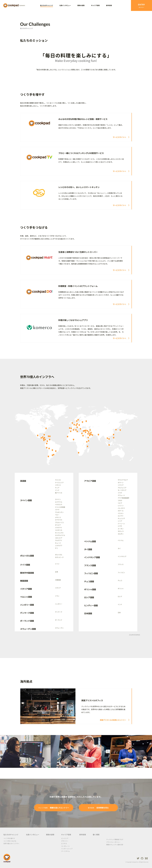Open 私たちのチャレンジ footer heading
152x868 pixels.
(x=11, y=835)
